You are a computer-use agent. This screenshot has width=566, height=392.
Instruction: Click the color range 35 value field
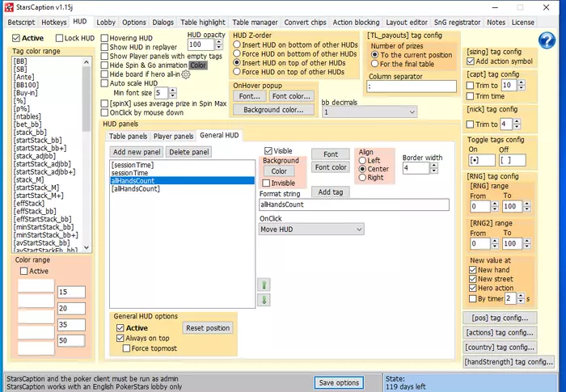[x=71, y=324]
